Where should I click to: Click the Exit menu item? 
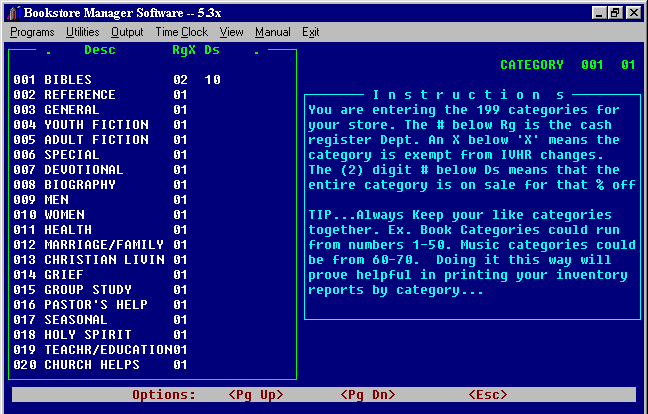pyautogui.click(x=311, y=32)
